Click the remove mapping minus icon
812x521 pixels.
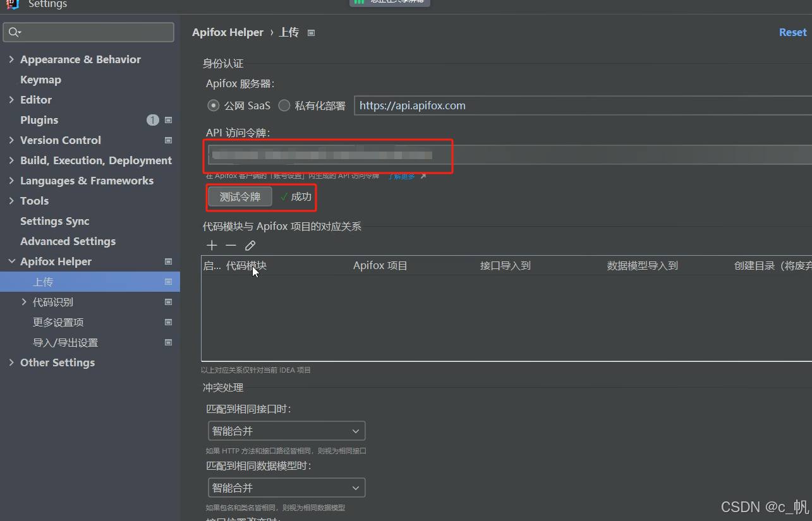coord(231,246)
